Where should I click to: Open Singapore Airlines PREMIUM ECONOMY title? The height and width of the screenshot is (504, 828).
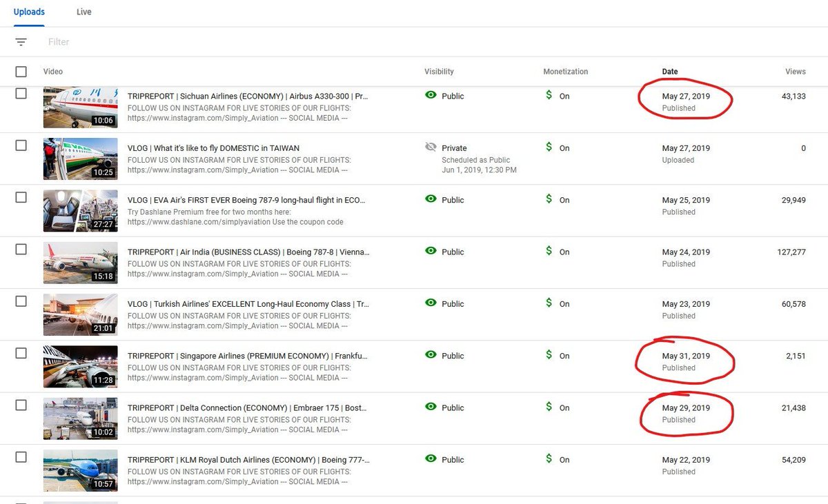click(x=248, y=356)
